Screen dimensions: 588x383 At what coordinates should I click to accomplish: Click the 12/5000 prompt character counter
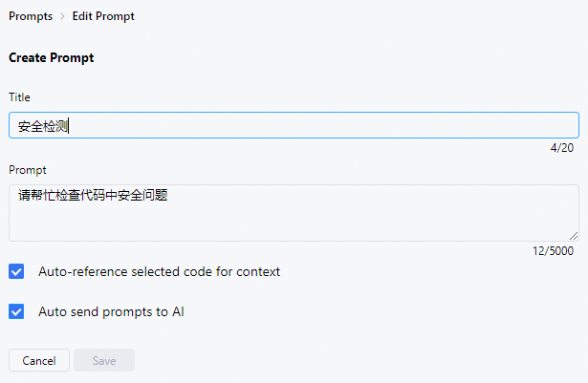pyautogui.click(x=553, y=251)
